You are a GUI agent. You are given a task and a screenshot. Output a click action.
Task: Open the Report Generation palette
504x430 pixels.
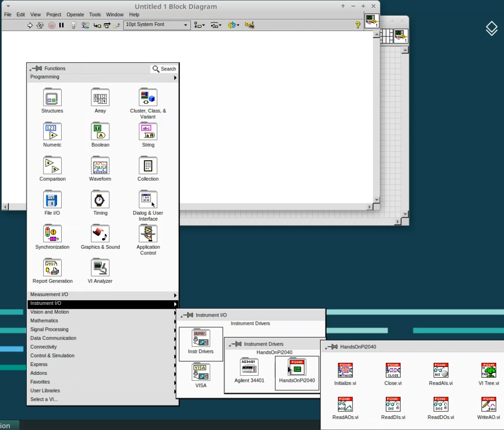(52, 267)
